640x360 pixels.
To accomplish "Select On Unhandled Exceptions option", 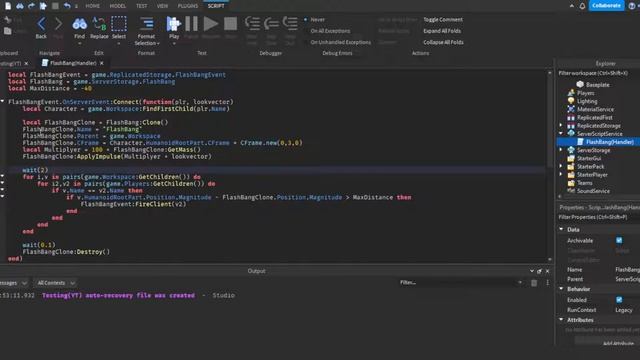I will coord(337,42).
